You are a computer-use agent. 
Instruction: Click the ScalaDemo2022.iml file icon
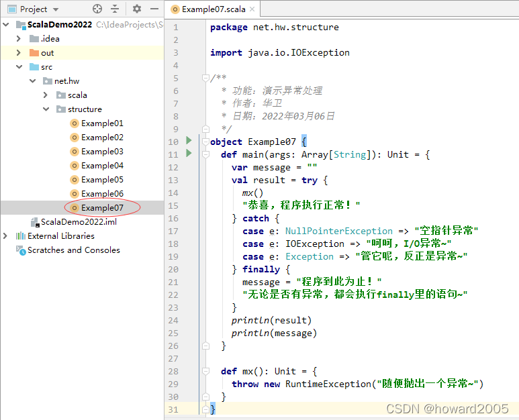click(x=35, y=222)
